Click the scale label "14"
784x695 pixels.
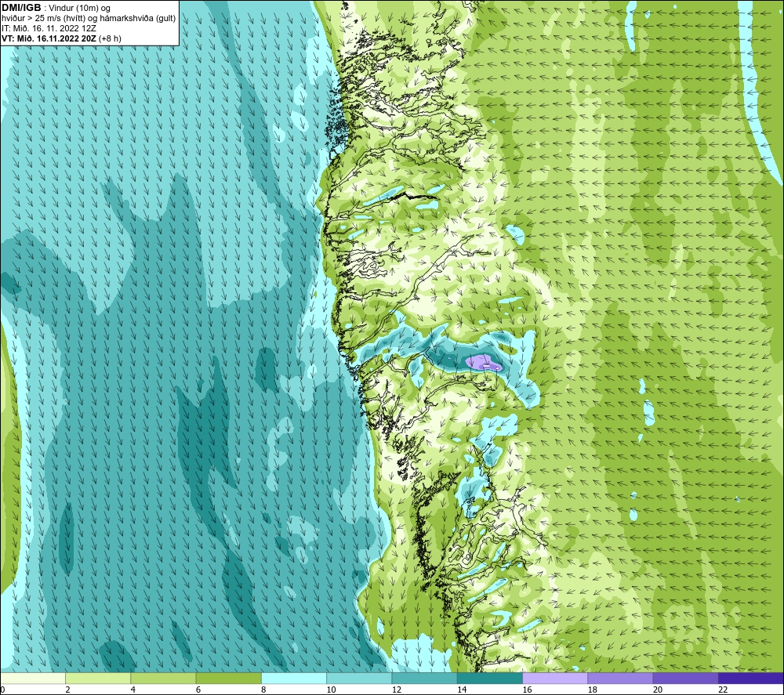pyautogui.click(x=462, y=690)
